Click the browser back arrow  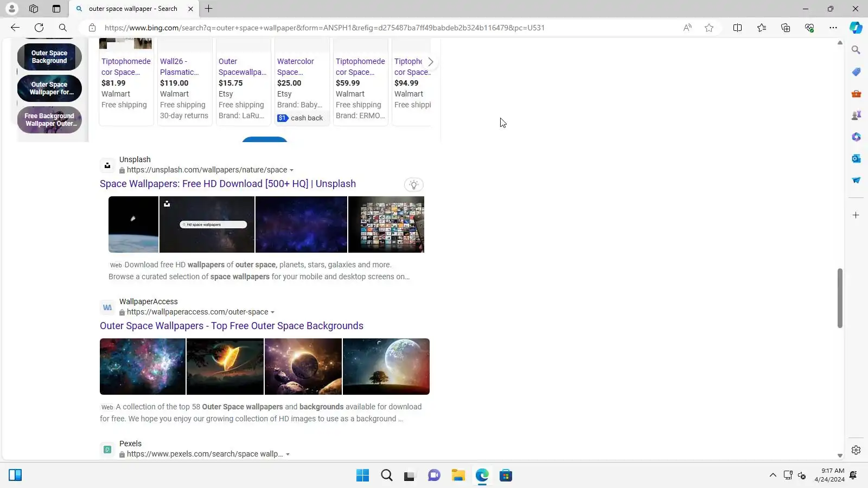15,28
